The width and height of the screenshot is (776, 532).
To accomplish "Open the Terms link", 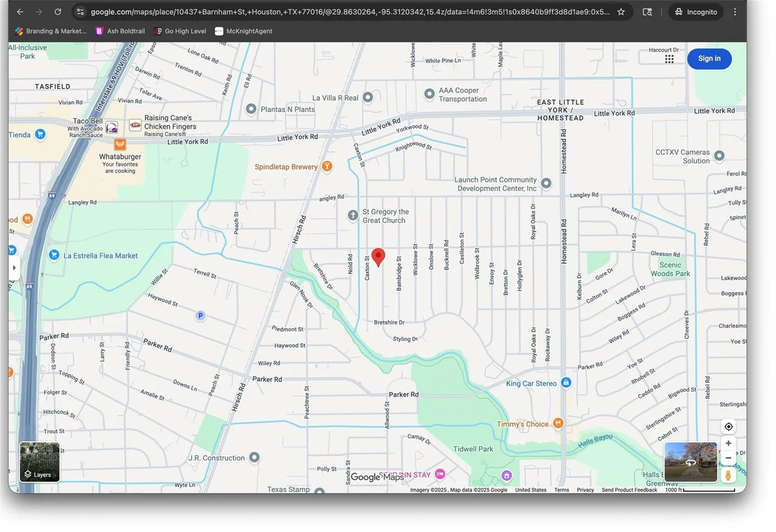I will click(x=561, y=490).
